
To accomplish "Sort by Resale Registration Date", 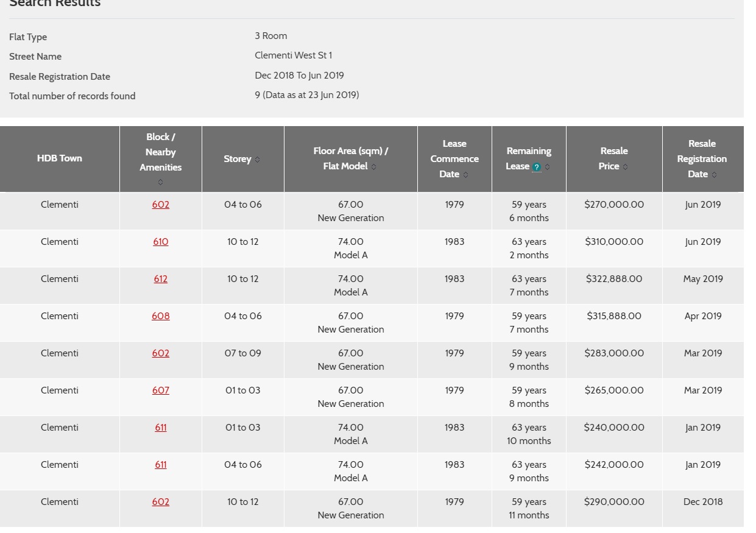I will tap(714, 175).
